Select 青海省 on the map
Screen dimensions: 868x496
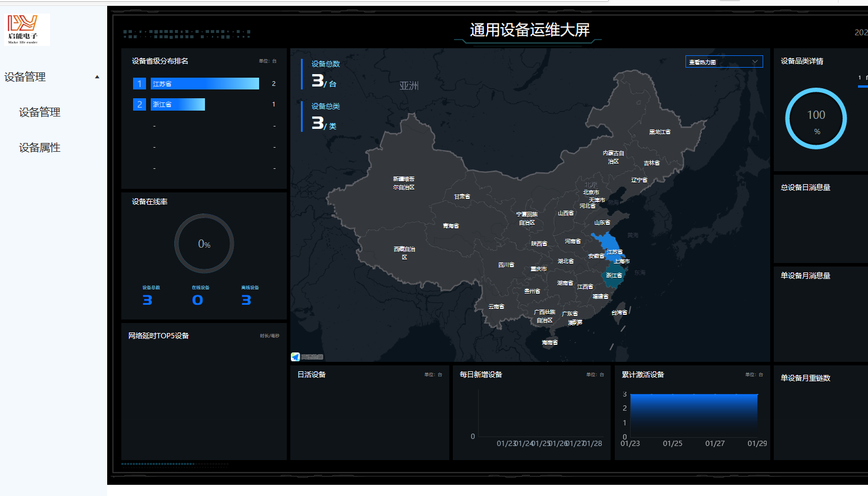(451, 226)
